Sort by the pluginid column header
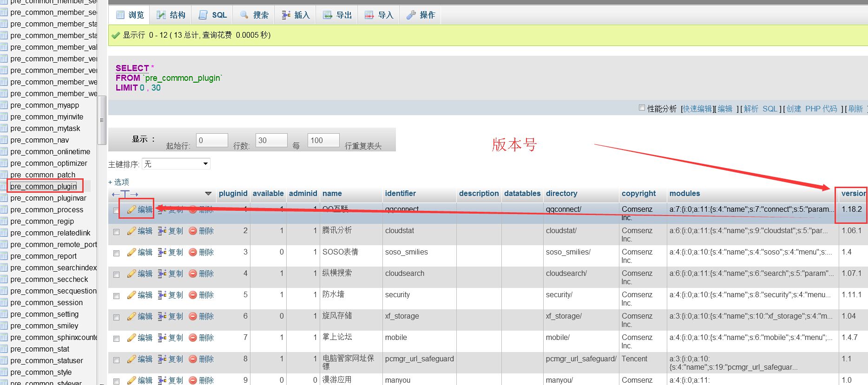The height and width of the screenshot is (385, 868). (233, 194)
